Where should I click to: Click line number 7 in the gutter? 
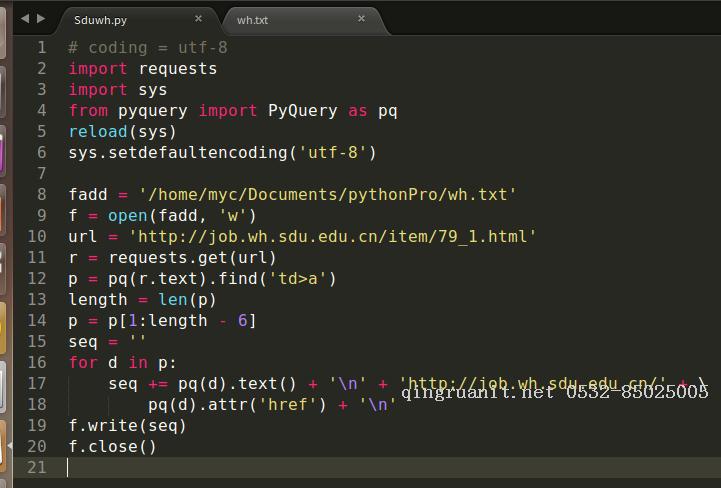(x=41, y=174)
